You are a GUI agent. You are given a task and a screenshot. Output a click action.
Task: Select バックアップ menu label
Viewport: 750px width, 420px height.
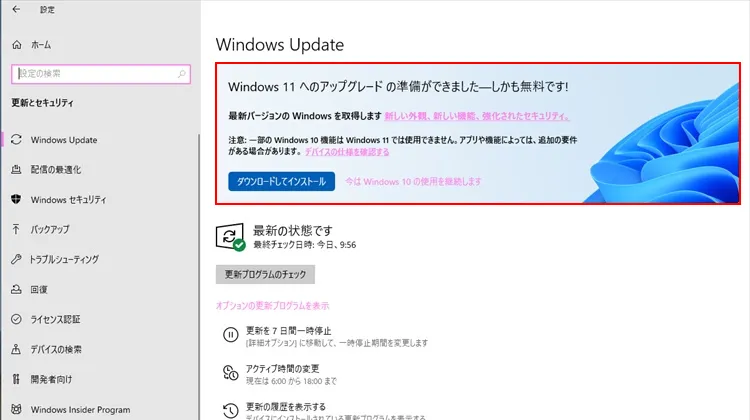(x=50, y=230)
